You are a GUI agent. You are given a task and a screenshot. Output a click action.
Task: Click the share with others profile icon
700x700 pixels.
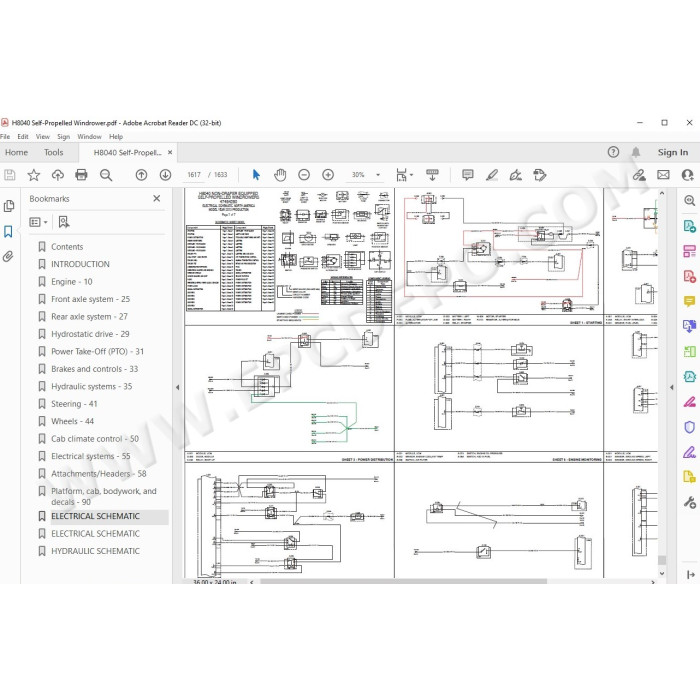click(x=688, y=175)
